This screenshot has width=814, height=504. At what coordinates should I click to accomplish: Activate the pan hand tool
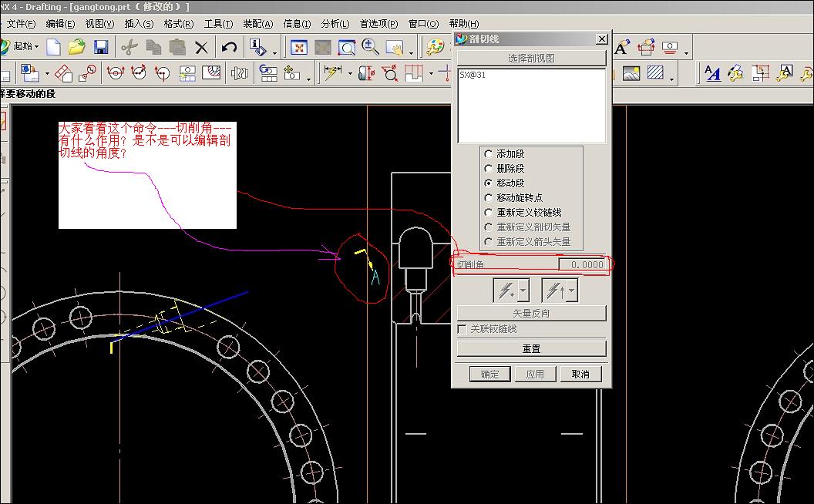coord(395,48)
